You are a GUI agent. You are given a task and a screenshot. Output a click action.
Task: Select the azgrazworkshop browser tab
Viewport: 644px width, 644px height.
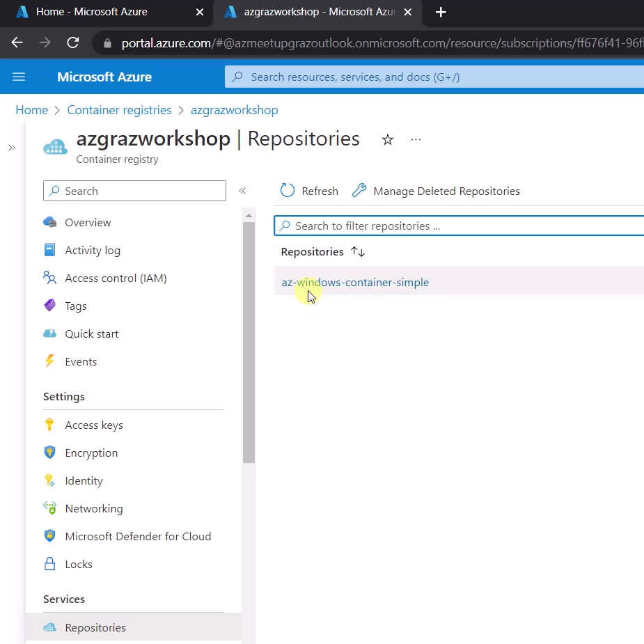click(x=319, y=12)
